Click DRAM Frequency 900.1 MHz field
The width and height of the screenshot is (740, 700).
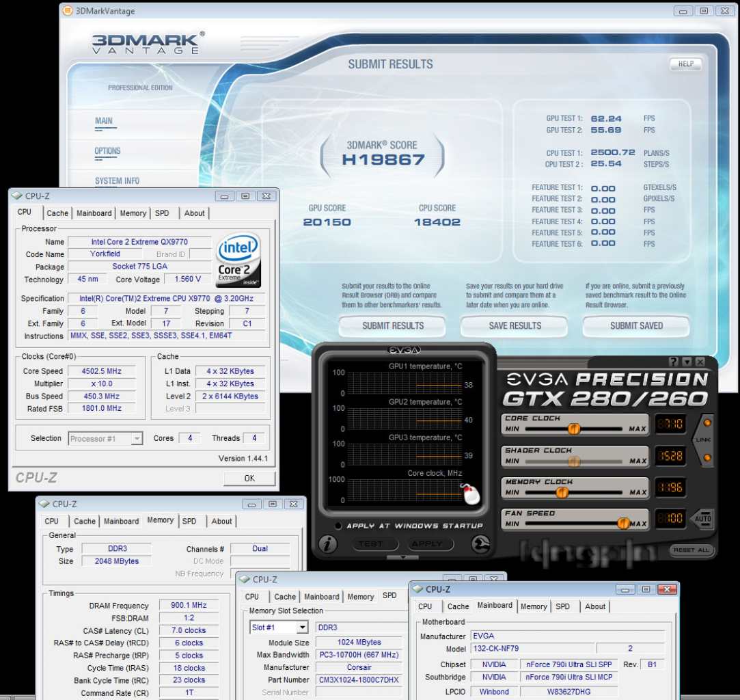click(x=189, y=605)
